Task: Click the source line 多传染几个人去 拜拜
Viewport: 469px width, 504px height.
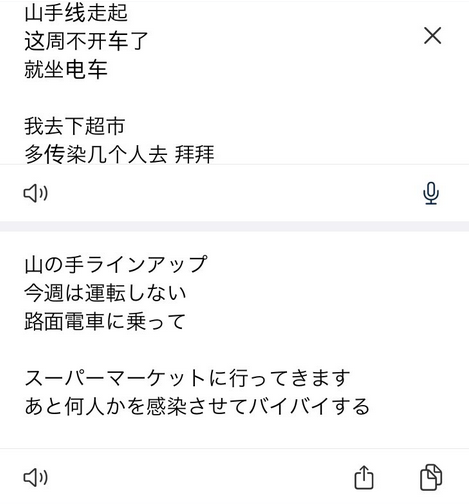Action: click(x=119, y=154)
